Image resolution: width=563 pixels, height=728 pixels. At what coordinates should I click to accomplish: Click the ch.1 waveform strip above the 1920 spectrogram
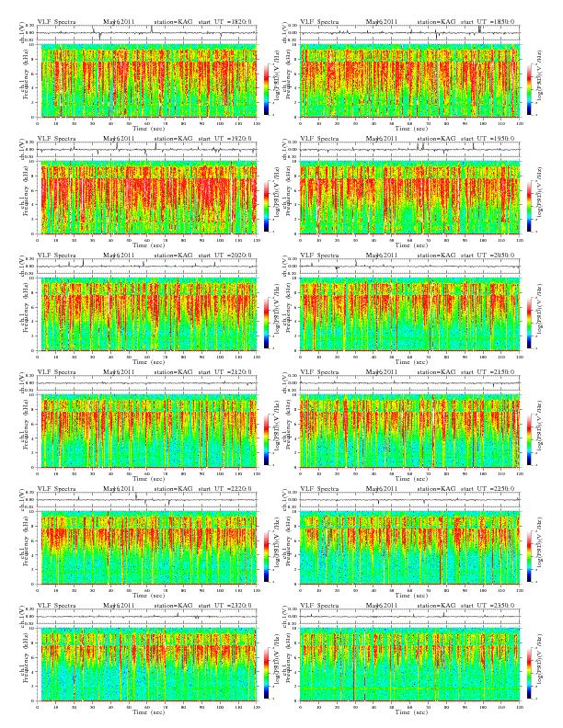tap(147, 150)
